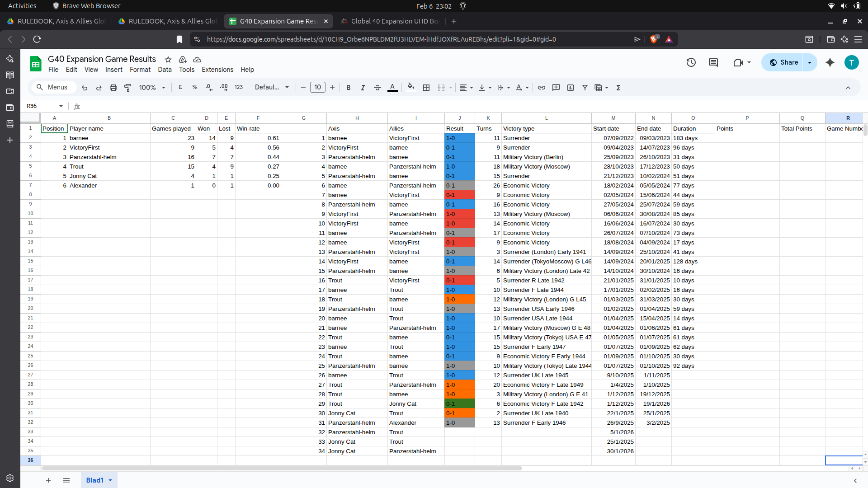Insert a comment on the cell
868x488 pixels.
(556, 87)
